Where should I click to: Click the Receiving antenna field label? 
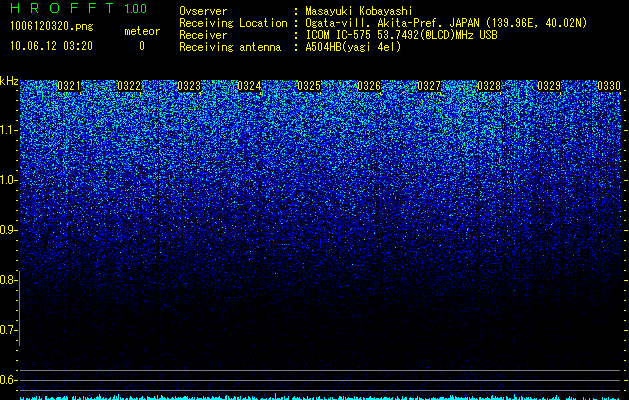(230, 47)
